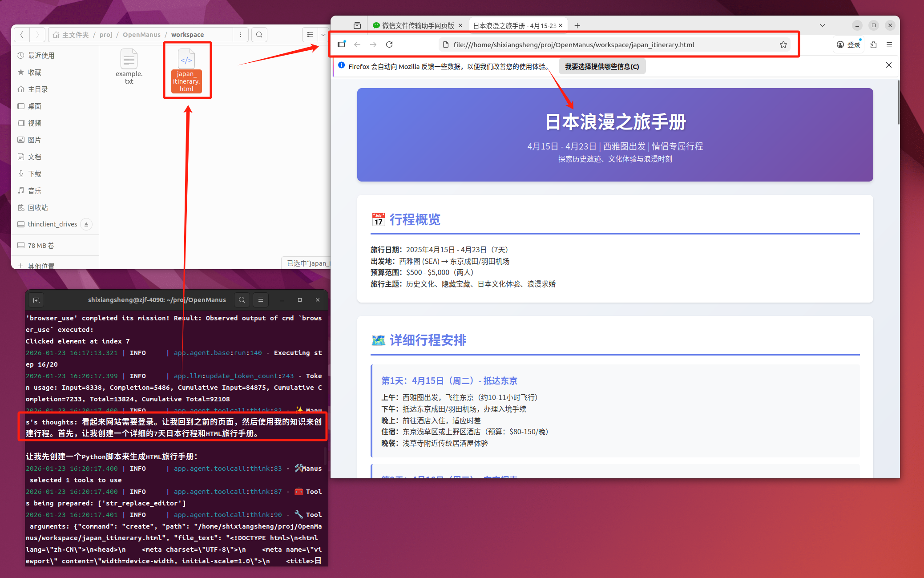
Task: Click search icon in file manager
Action: [259, 35]
